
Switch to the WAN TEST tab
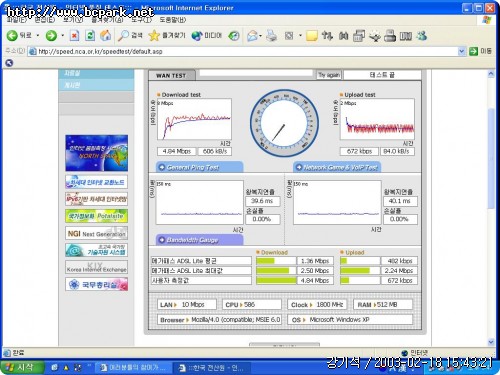[x=171, y=76]
